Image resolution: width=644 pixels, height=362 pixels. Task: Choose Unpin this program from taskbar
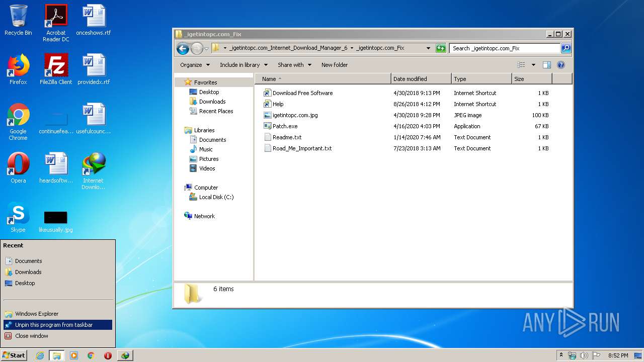[58, 325]
